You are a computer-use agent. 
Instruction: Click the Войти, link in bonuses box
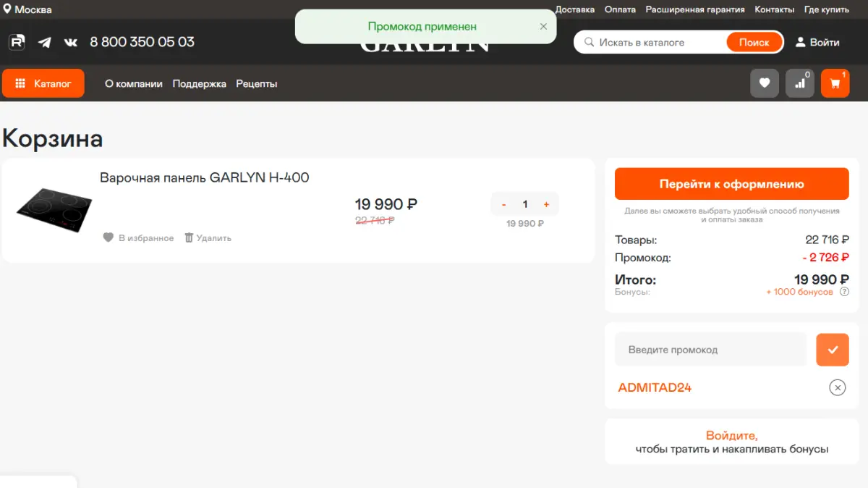(732, 436)
